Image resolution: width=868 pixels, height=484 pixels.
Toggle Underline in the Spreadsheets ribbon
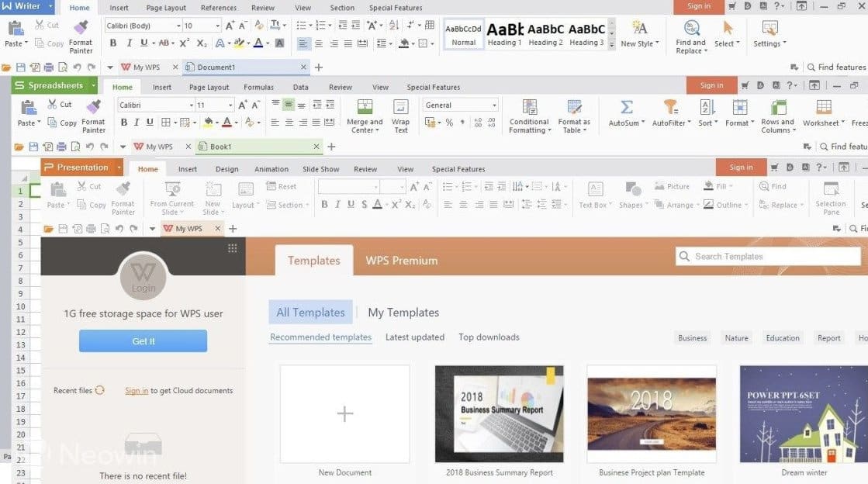point(150,123)
